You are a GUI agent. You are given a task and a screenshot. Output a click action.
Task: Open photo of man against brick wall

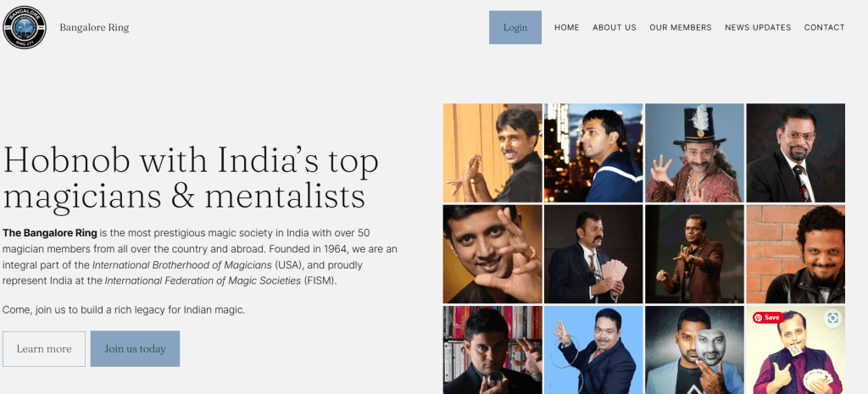[795, 254]
